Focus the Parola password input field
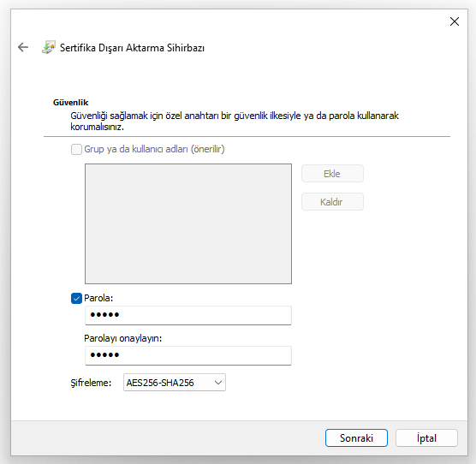The height and width of the screenshot is (464, 476). (188, 315)
